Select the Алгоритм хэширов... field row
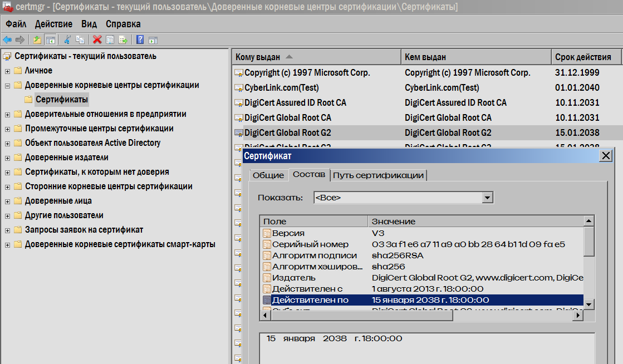The image size is (623, 364). [x=317, y=267]
